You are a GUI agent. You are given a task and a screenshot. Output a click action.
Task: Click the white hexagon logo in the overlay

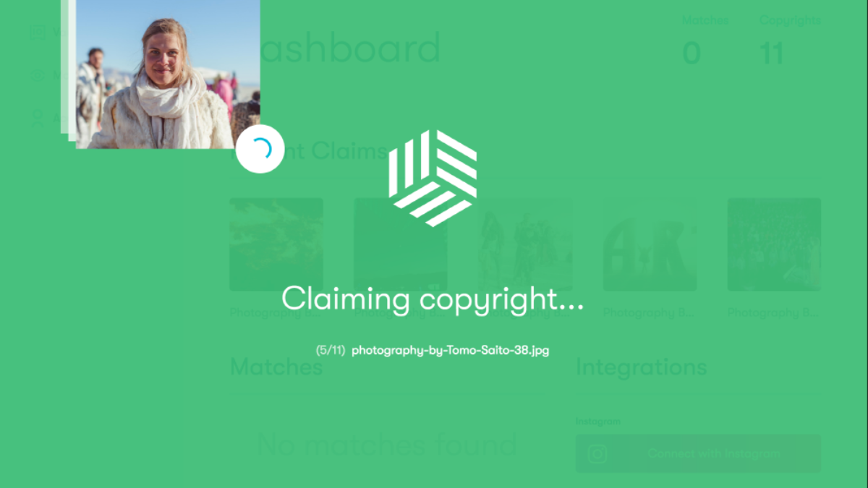tap(433, 178)
